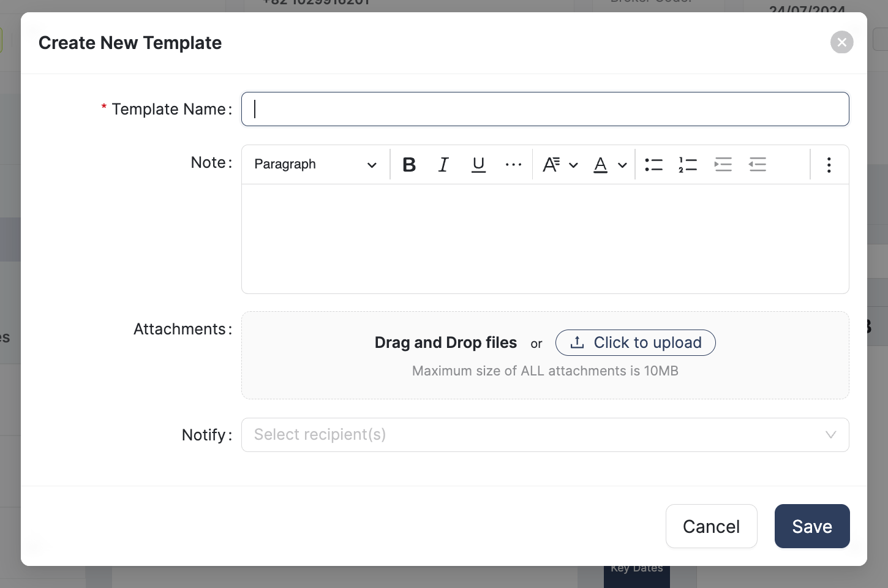Open the vertical three-dot toolbar overflow menu
Viewport: 888px width, 588px height.
829,165
